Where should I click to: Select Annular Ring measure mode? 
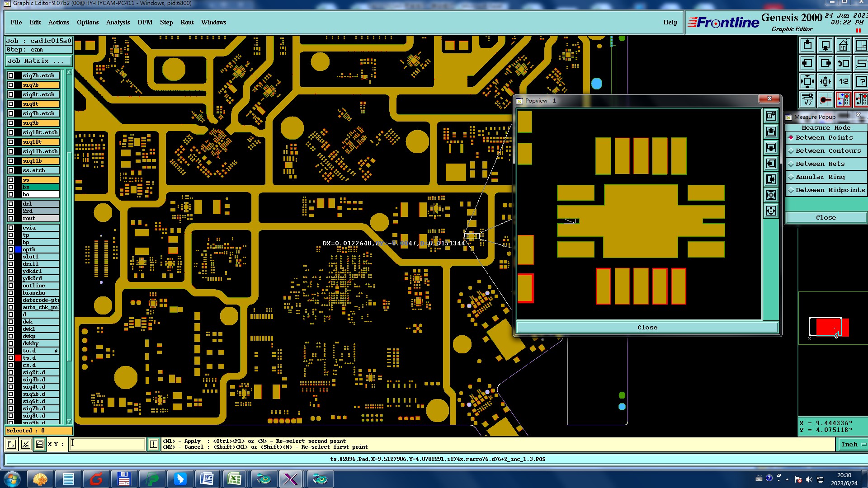820,177
